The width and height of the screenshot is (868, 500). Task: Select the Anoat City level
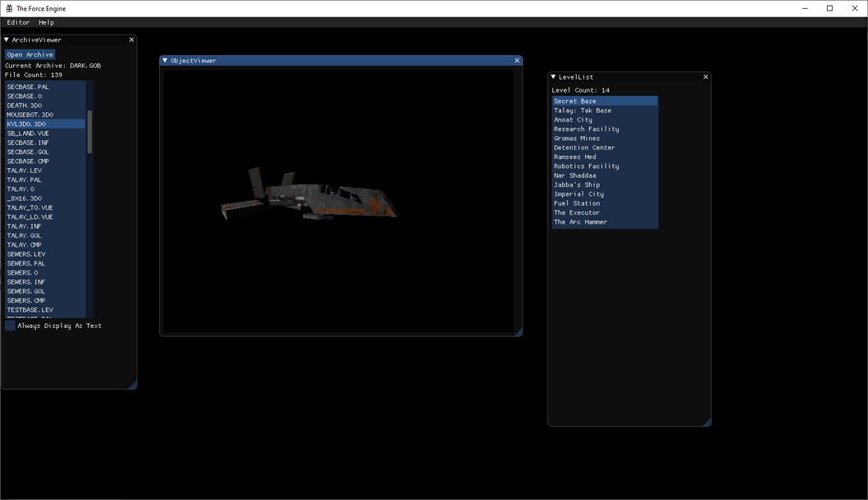[605, 120]
